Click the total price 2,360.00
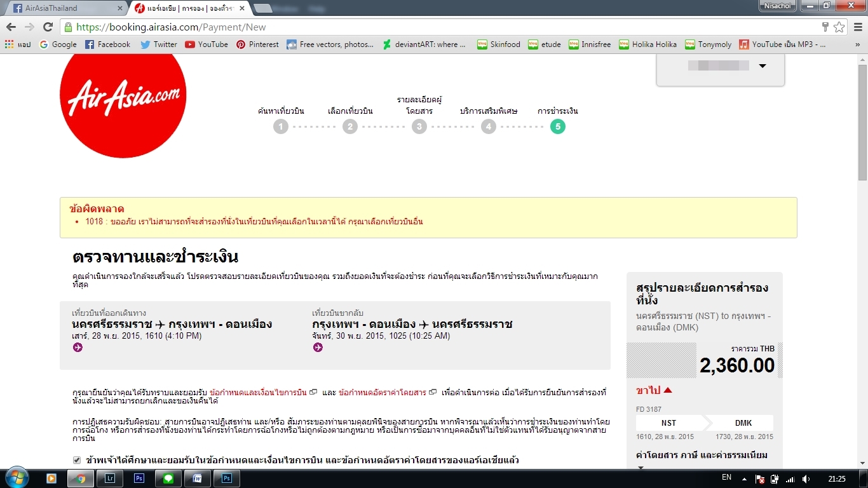Image resolution: width=868 pixels, height=488 pixels. pos(737,365)
